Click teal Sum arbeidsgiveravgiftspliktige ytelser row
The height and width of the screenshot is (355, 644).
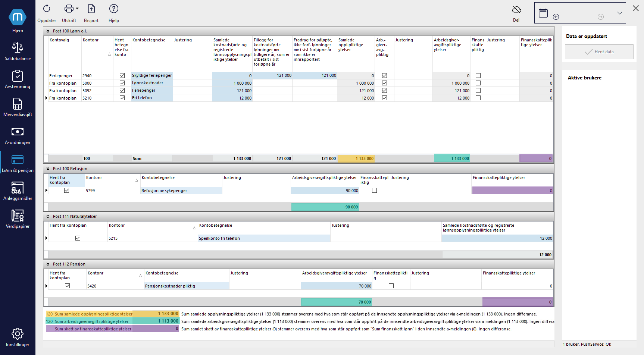tap(112, 321)
